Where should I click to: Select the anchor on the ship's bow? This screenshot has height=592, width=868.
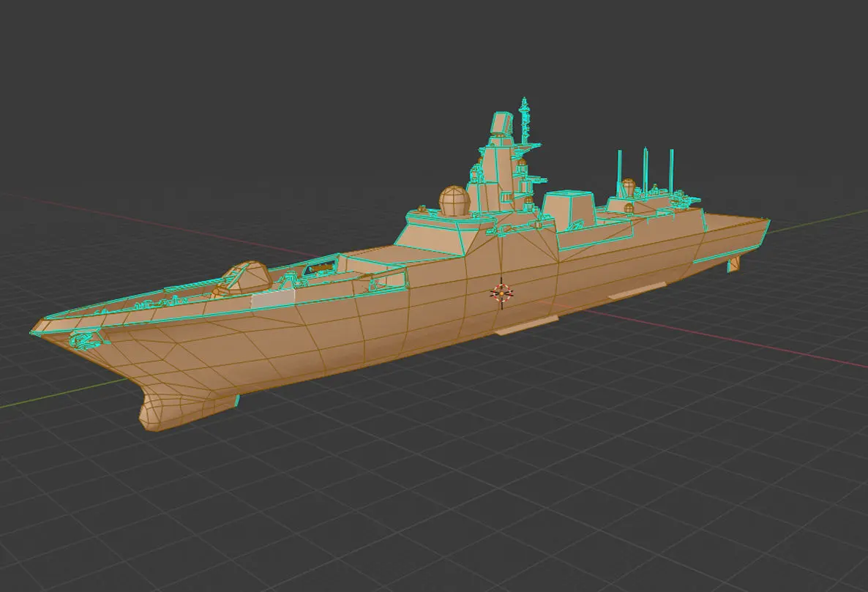(84, 339)
